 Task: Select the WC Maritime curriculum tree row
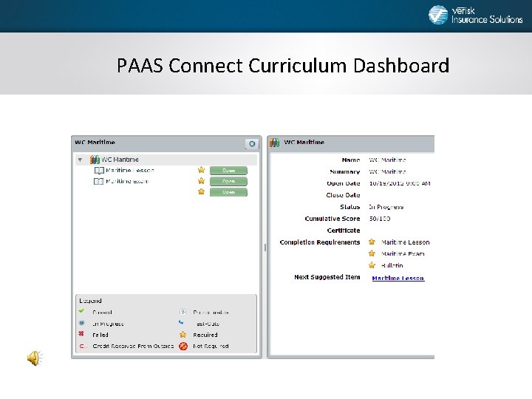[166, 160]
